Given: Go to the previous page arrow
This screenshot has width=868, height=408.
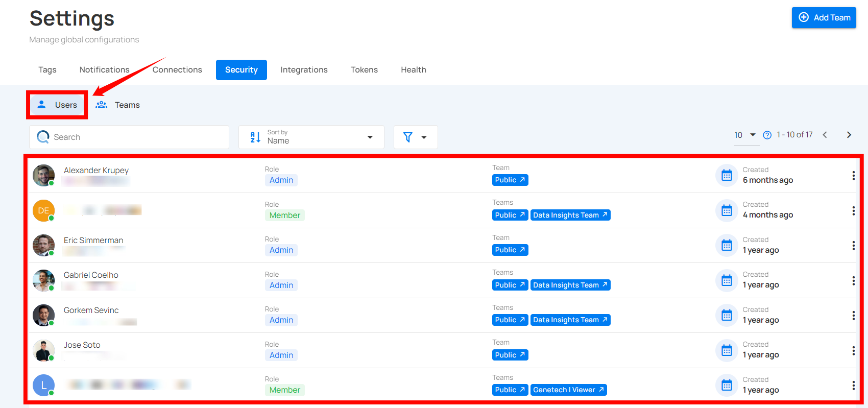Looking at the screenshot, I should (825, 135).
